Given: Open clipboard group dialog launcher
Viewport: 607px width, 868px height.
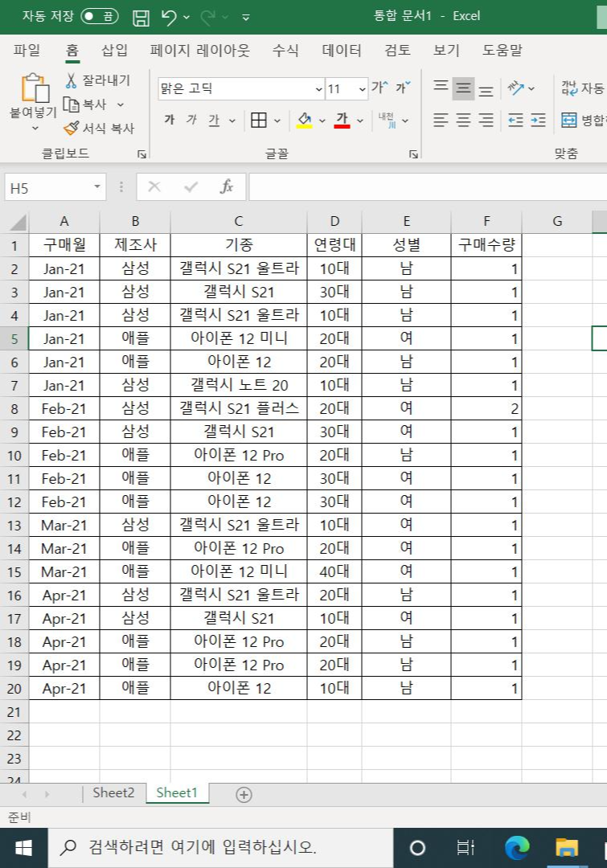Looking at the screenshot, I should (141, 154).
